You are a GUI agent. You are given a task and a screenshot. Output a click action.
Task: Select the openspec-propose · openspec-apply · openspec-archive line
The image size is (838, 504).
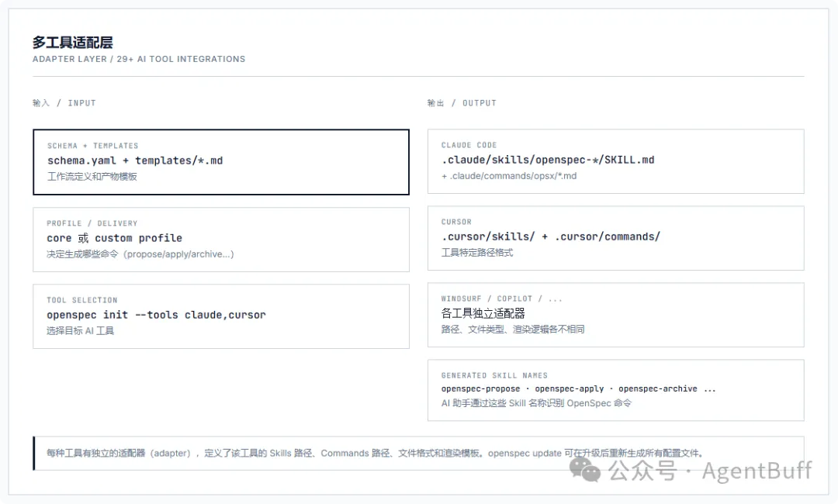point(578,388)
